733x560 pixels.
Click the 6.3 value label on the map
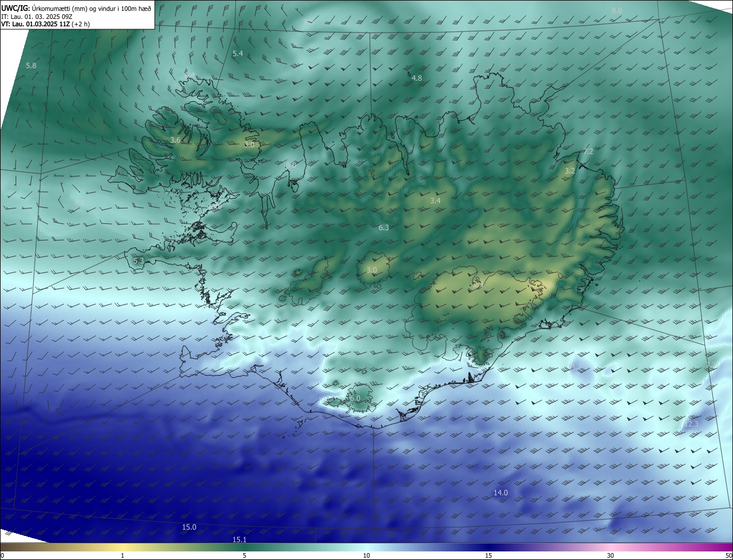[x=384, y=227]
